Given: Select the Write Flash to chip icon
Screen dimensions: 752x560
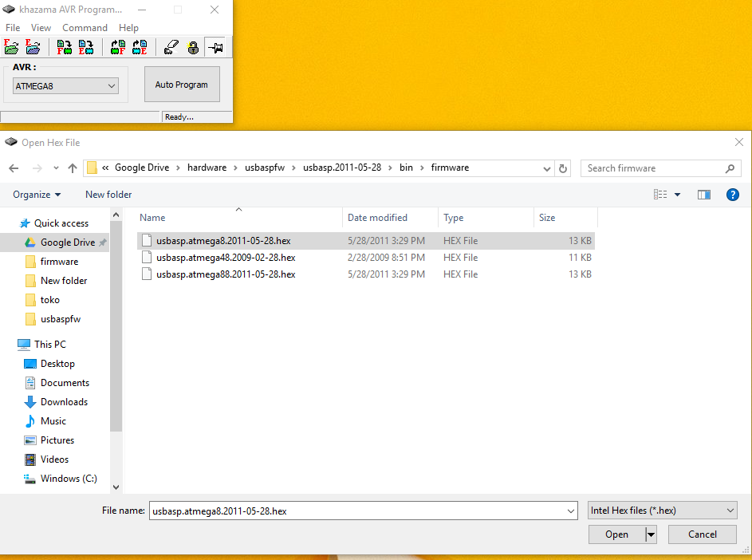Looking at the screenshot, I should pos(64,48).
